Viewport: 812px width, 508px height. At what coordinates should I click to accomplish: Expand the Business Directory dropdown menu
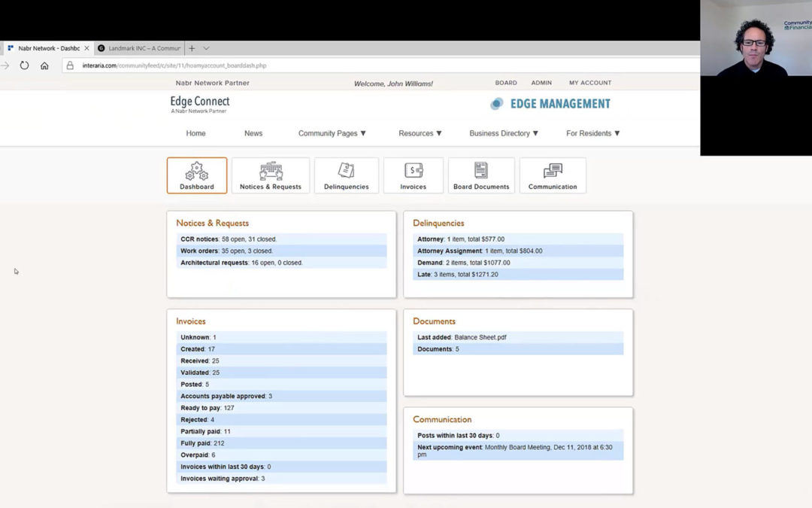[x=504, y=133]
